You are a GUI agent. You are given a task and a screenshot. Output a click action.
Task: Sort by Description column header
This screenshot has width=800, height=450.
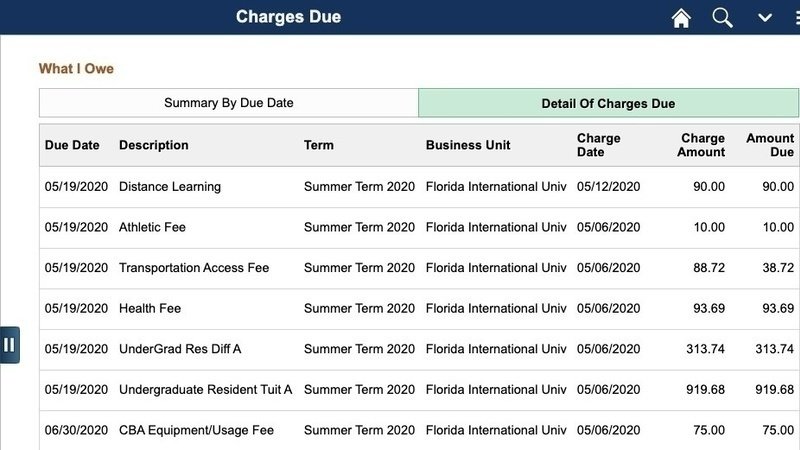[x=154, y=145]
